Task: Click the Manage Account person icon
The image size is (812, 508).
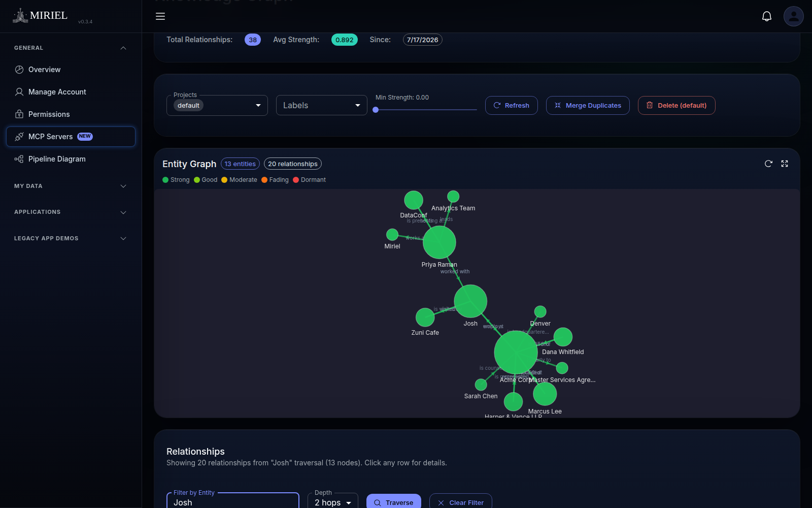Action: 19,92
